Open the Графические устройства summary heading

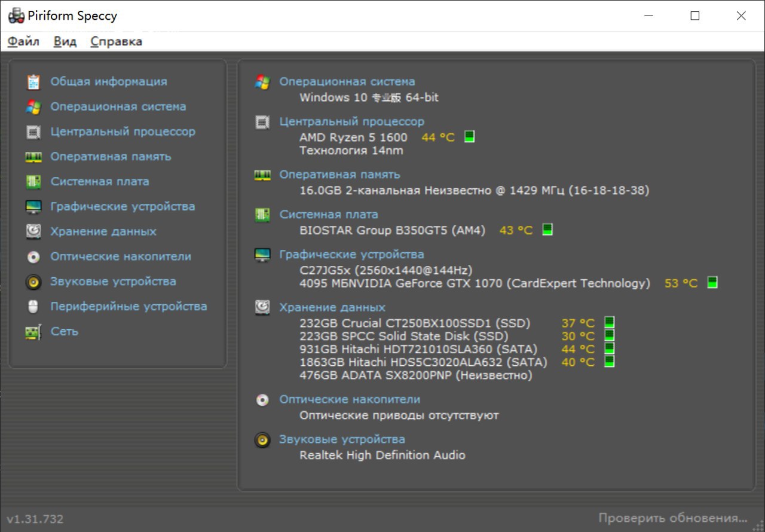(351, 254)
